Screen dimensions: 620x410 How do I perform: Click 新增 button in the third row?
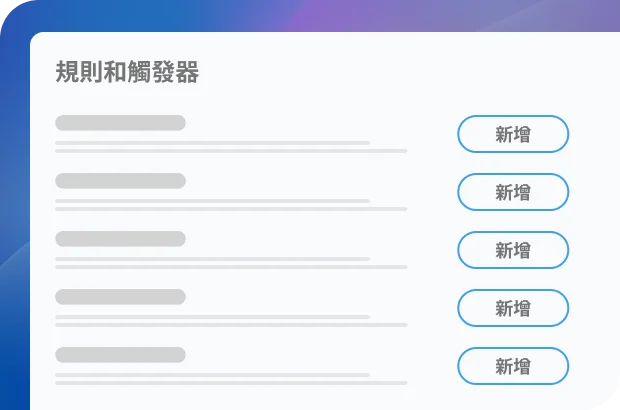[513, 250]
